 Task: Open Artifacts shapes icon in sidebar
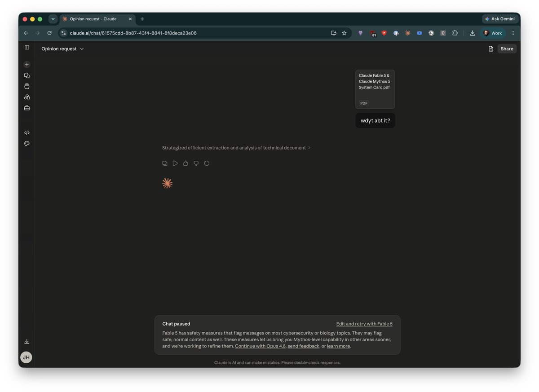[27, 97]
